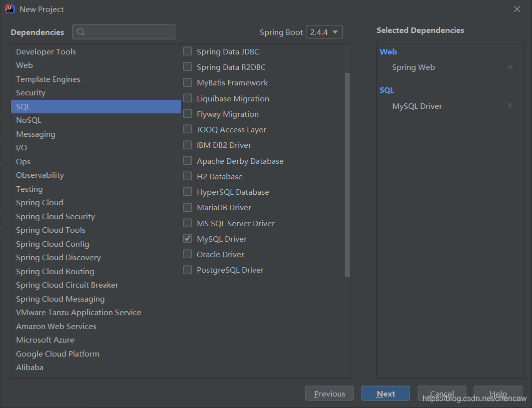Viewport: 532px width, 408px height.
Task: Click MySQL Driver in selected dependencies
Action: [417, 106]
